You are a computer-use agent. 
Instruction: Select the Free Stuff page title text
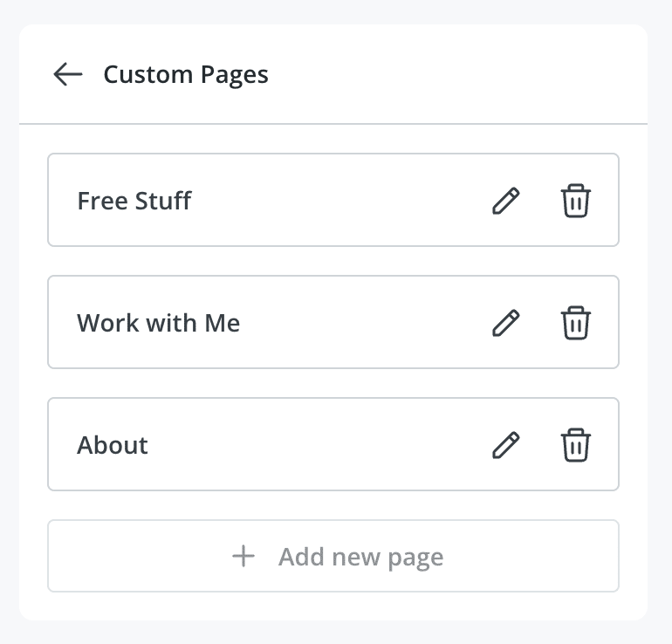point(134,201)
